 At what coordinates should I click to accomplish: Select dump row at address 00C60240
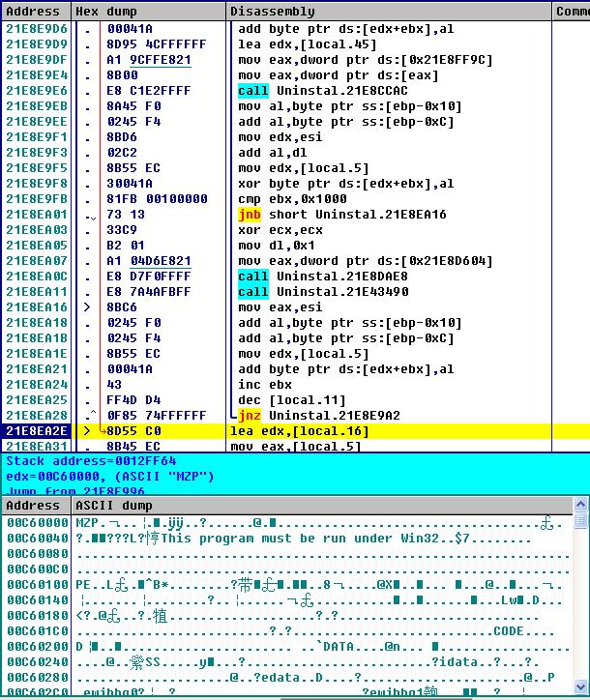(287, 662)
